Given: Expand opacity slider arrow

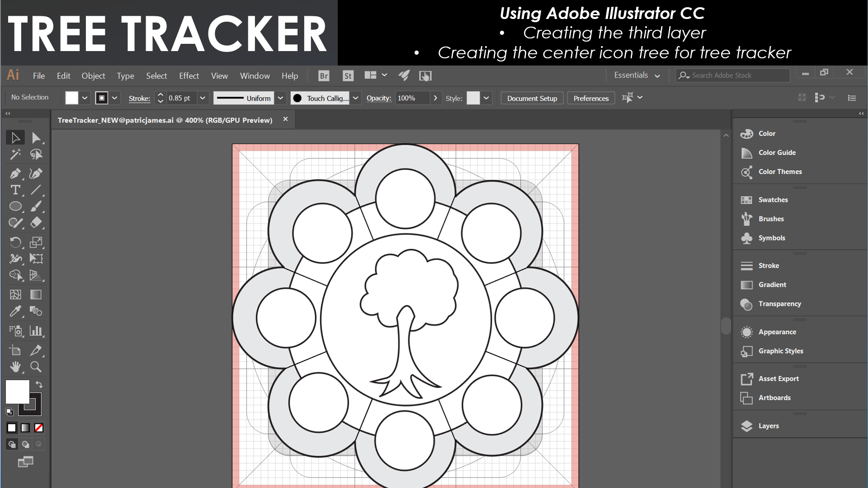Looking at the screenshot, I should coord(435,98).
